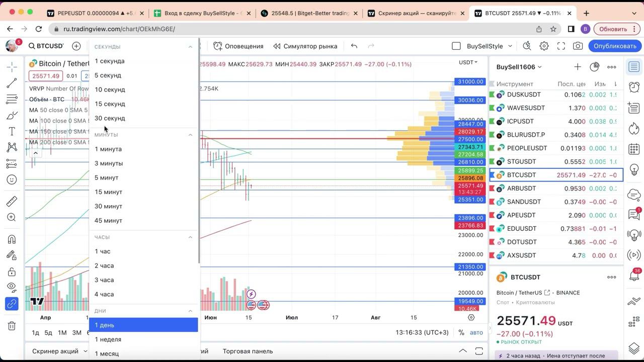Collapse the Часы section
The height and width of the screenshot is (362, 644).
coord(190,237)
